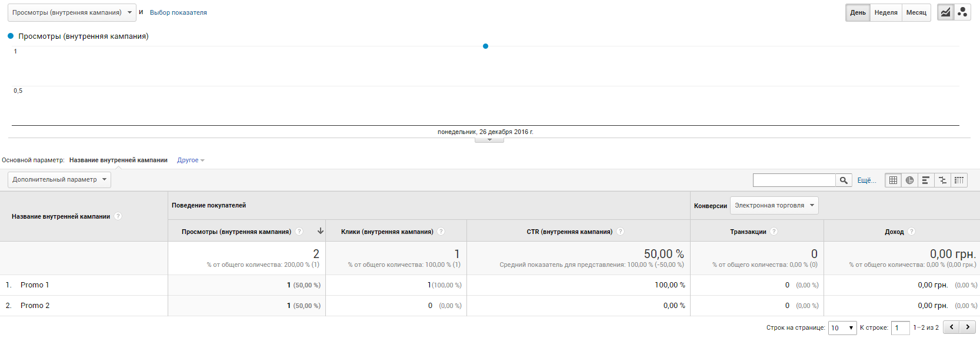Show help for Название внутренней кампании
The height and width of the screenshot is (338, 980).
tap(118, 216)
